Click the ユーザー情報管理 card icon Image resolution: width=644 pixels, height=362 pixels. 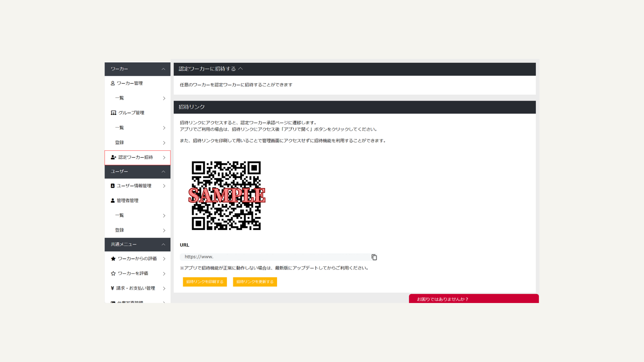pyautogui.click(x=112, y=185)
